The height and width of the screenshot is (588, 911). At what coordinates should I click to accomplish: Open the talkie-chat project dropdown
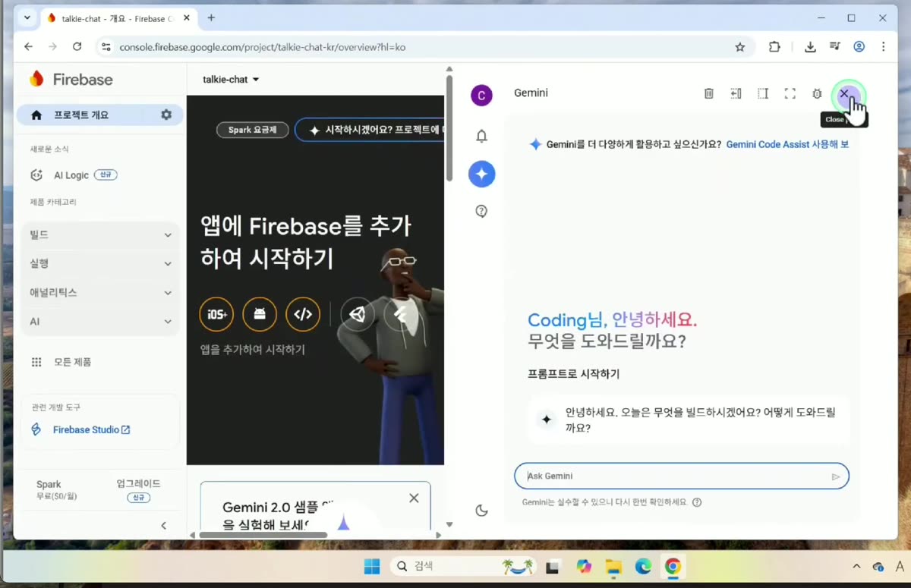tap(231, 80)
